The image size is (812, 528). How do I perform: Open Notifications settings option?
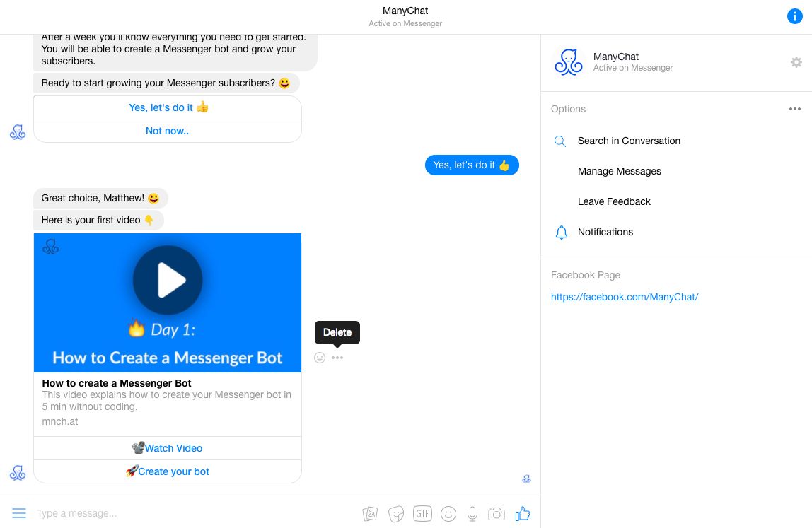pyautogui.click(x=605, y=233)
